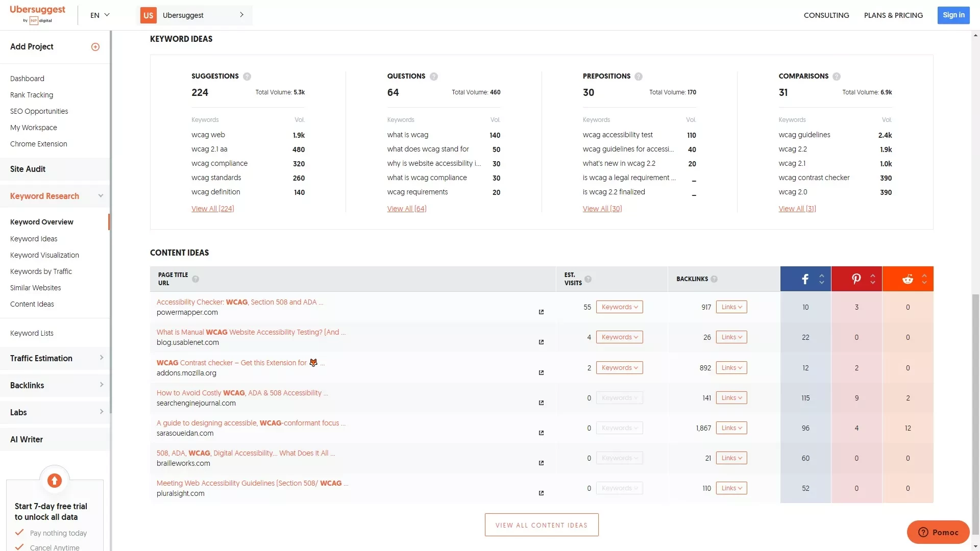Open Rank Tracking page
Image resolution: width=980 pixels, height=551 pixels.
[32, 95]
